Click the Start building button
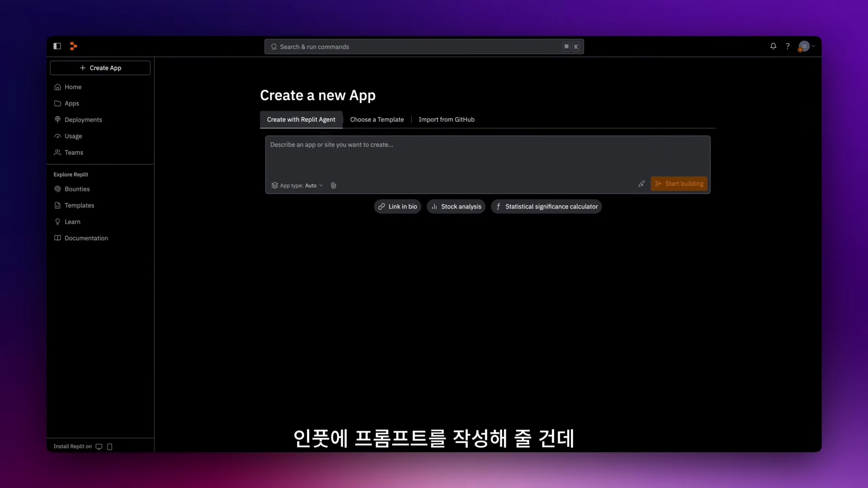 pos(679,184)
